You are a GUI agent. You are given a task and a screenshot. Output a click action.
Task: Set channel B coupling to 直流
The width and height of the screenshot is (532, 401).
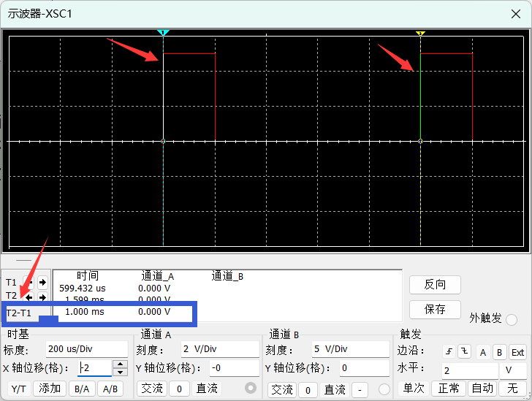coord(335,390)
